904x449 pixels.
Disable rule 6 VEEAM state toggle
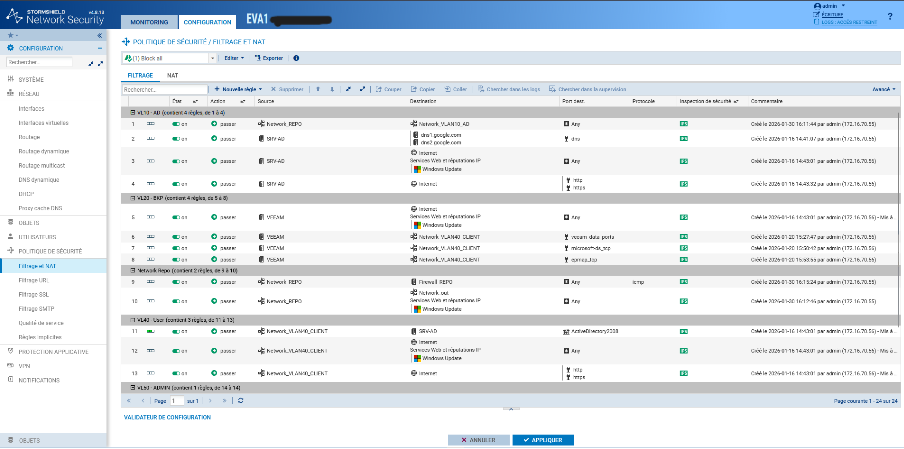coord(176,237)
